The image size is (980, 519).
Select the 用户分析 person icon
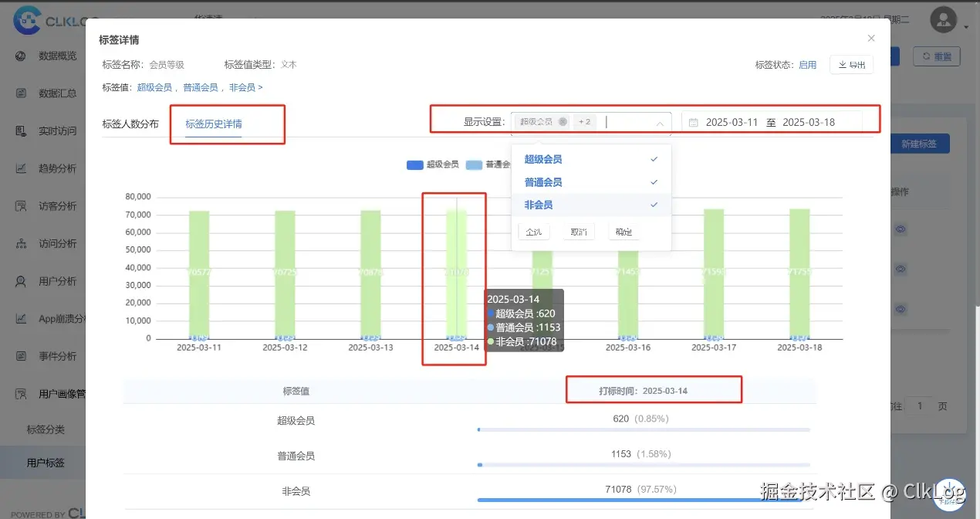pyautogui.click(x=22, y=281)
